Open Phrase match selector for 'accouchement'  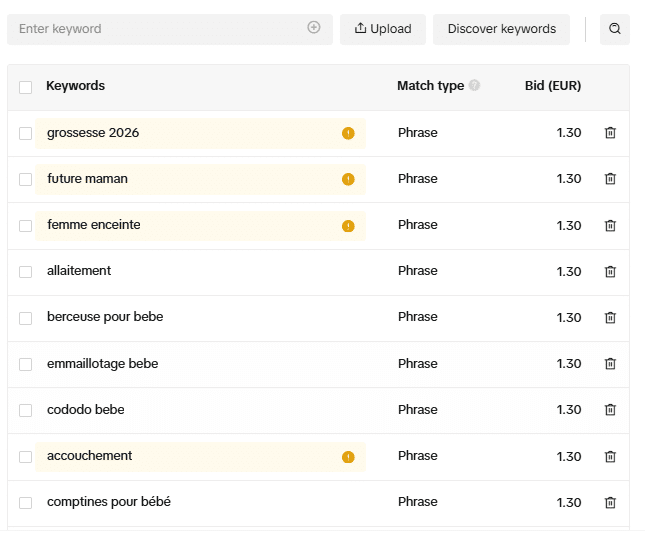coord(417,456)
